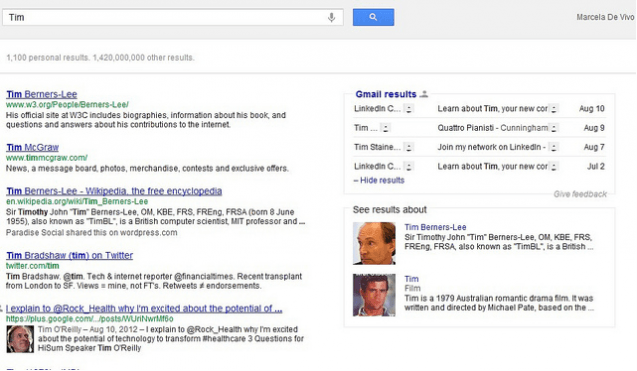Open the Tim film link in side panel
The width and height of the screenshot is (637, 371).
(x=411, y=279)
